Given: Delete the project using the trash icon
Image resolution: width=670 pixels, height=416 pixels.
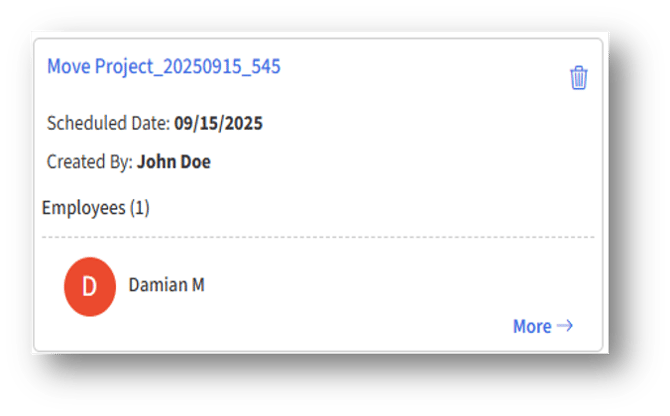Looking at the screenshot, I should pyautogui.click(x=579, y=77).
